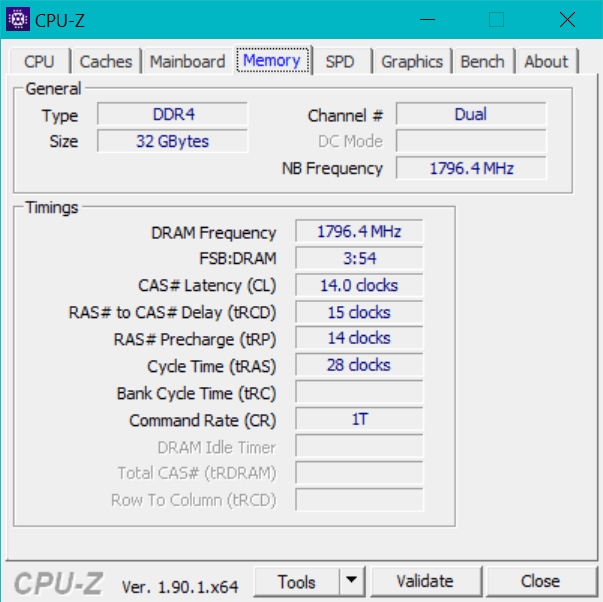
Task: Click the 'NB Frequency' label
Action: (x=332, y=169)
